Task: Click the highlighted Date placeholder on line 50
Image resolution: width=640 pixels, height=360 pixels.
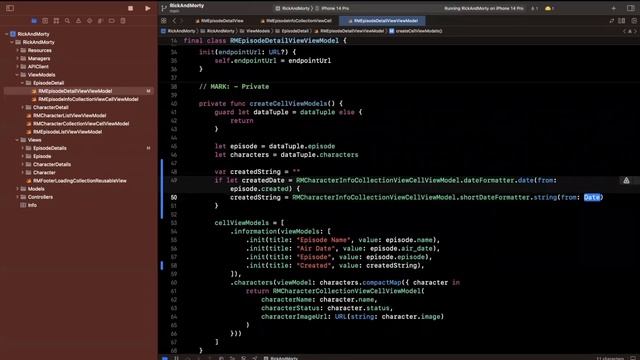Action: (x=592, y=198)
